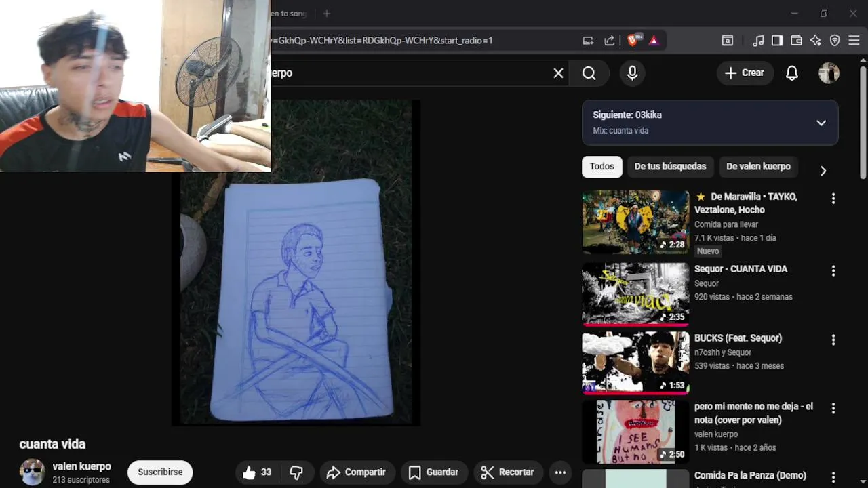Click the Brave Rewards triangle icon

654,41
